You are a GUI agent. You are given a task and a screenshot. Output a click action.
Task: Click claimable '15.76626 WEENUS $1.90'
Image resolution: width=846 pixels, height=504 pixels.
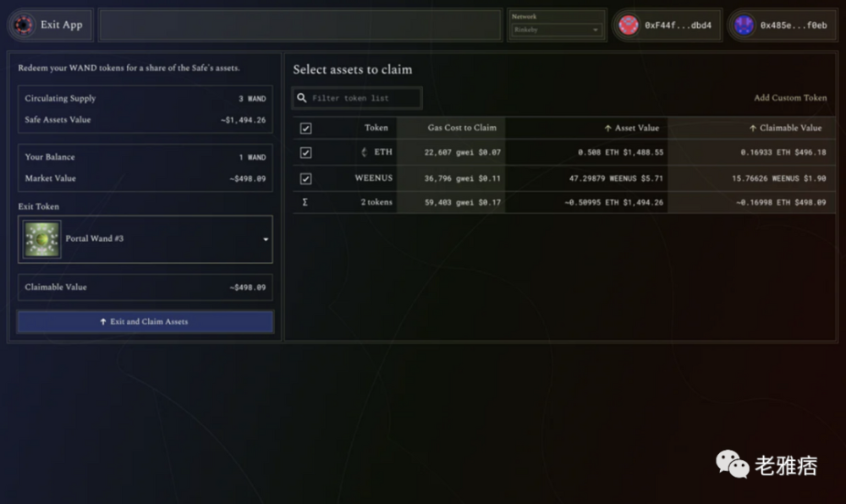tap(778, 178)
